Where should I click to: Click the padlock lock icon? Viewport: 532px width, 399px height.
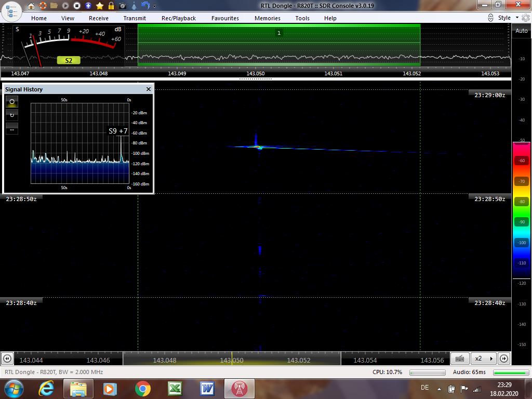pyautogui.click(x=111, y=6)
